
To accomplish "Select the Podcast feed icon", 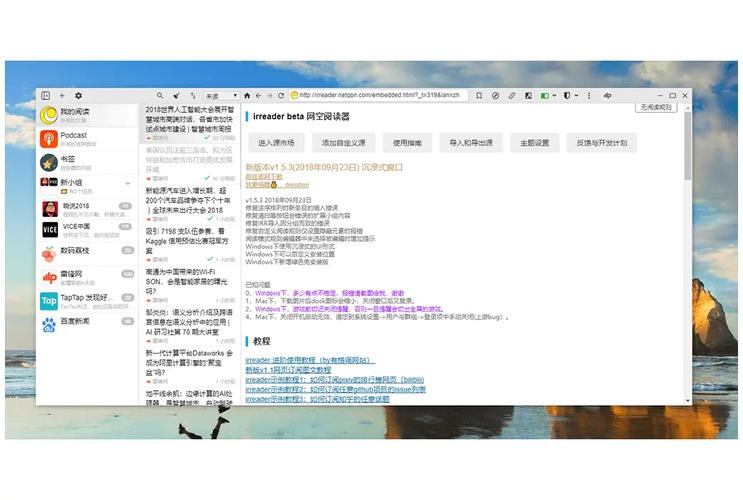I will (49, 138).
